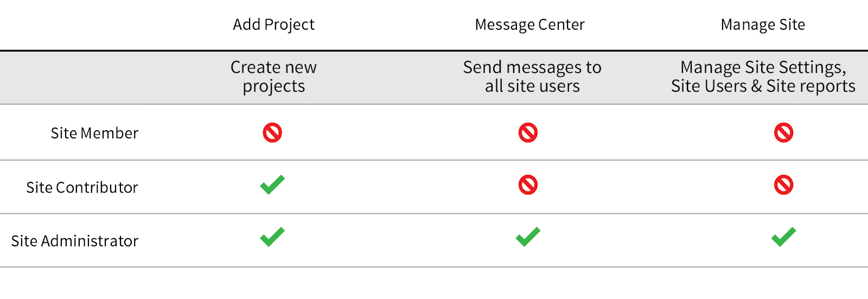Click the green checkmark for Site Administrator Message Center

[x=528, y=237]
